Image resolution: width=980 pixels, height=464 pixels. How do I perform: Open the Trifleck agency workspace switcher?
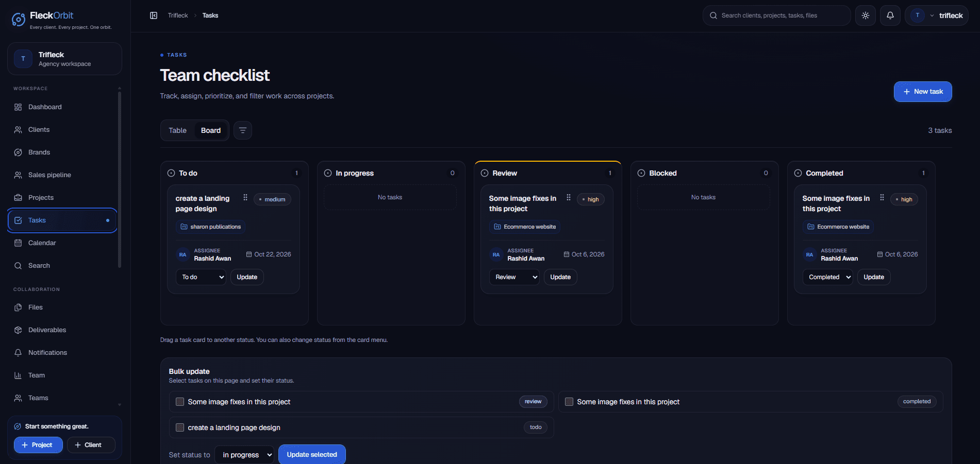point(64,59)
